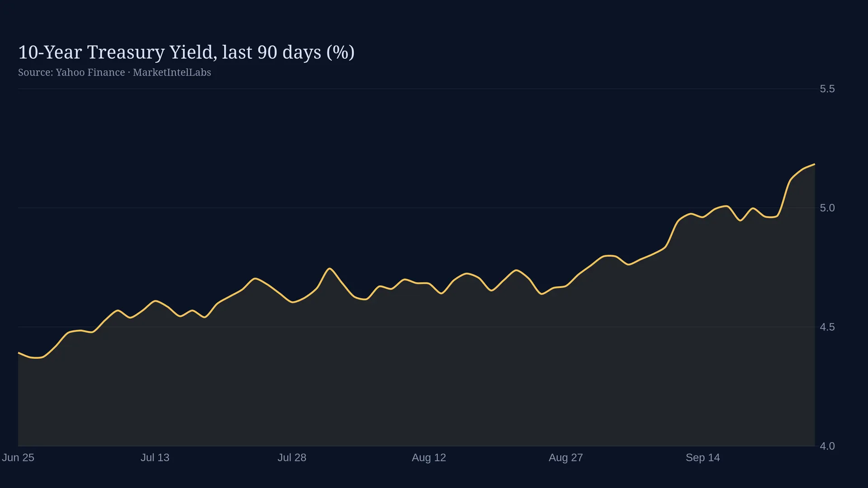Screen dimensions: 868x488
Task: Click the 'Aug 12' x-axis date label
Action: 429,458
